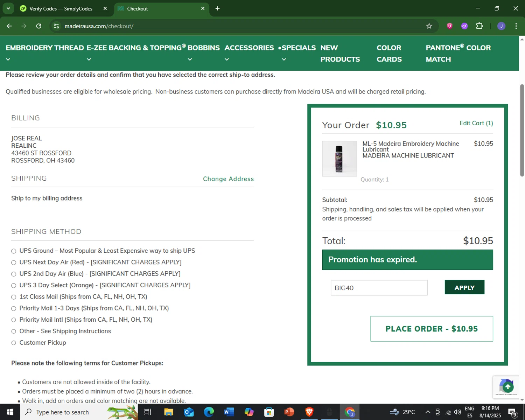Open the Extensions puzzle menu
525x420 pixels.
pyautogui.click(x=479, y=26)
